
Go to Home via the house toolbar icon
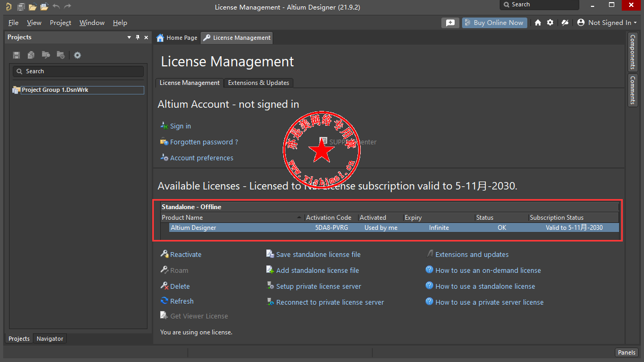[x=538, y=23]
